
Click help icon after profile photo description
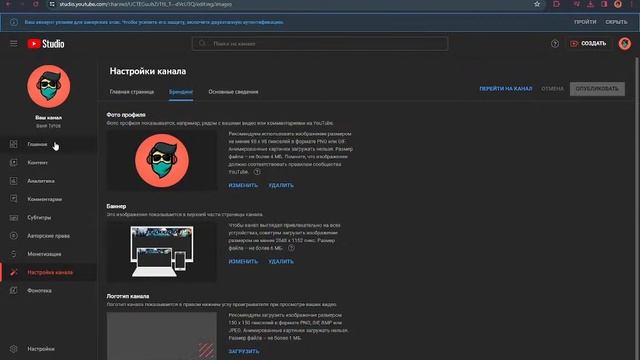(x=257, y=172)
